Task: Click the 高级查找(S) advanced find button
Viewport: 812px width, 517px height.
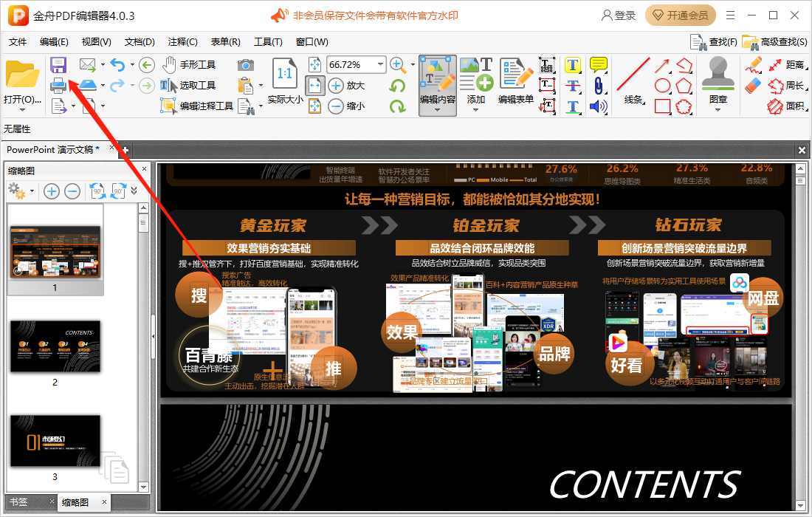Action: (774, 42)
